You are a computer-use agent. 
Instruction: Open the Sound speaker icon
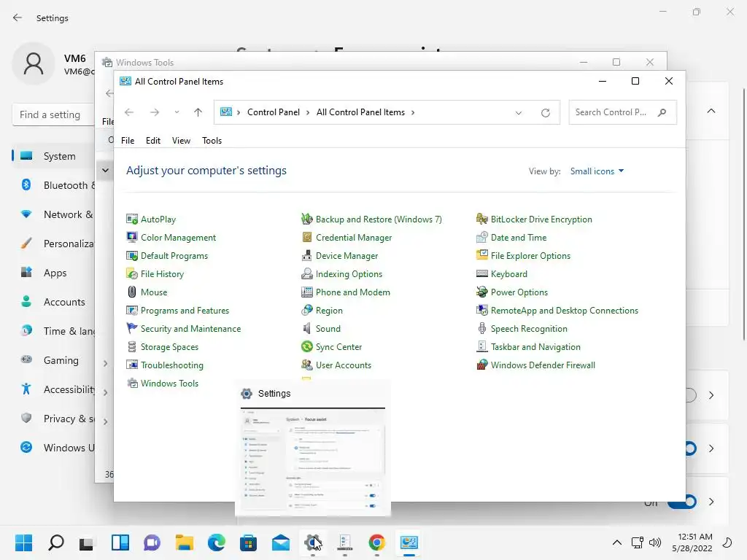(x=307, y=329)
